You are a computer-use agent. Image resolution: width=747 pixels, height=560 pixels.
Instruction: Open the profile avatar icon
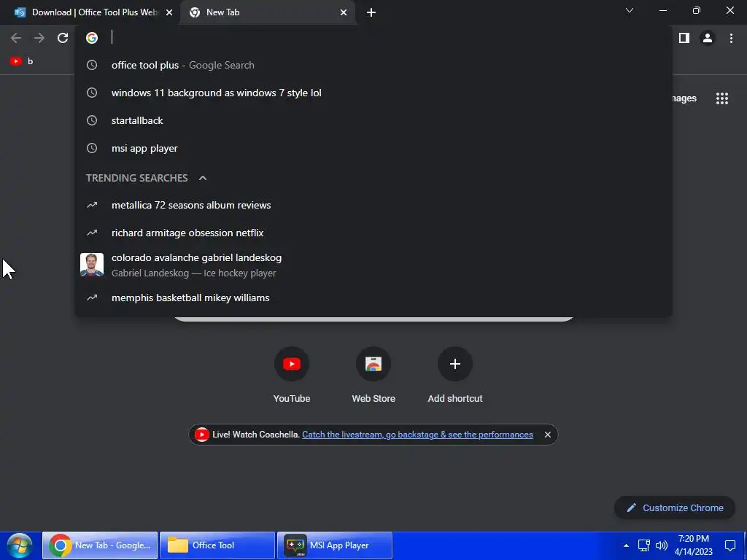click(708, 38)
